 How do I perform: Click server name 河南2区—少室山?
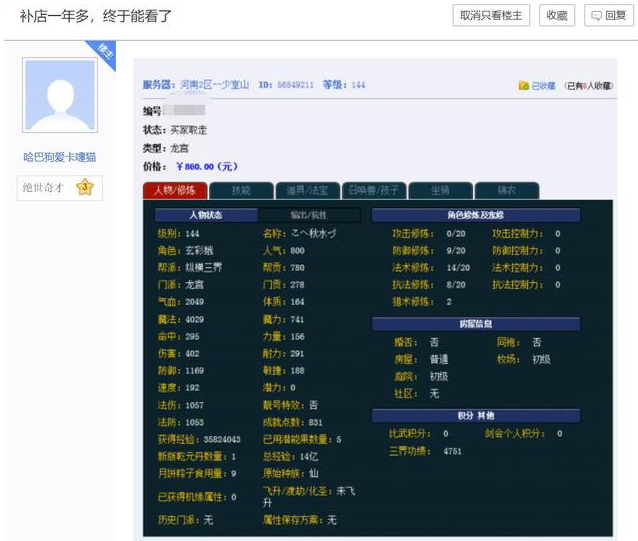click(214, 85)
